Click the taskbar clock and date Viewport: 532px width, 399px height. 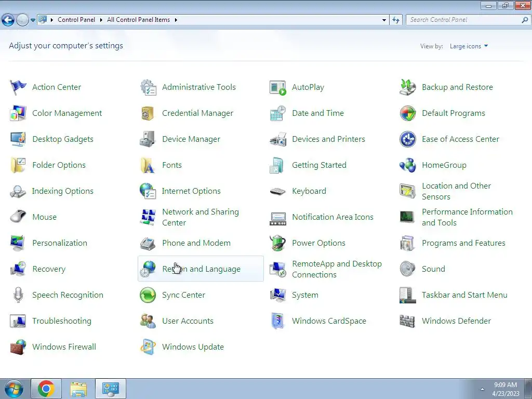[x=505, y=389]
